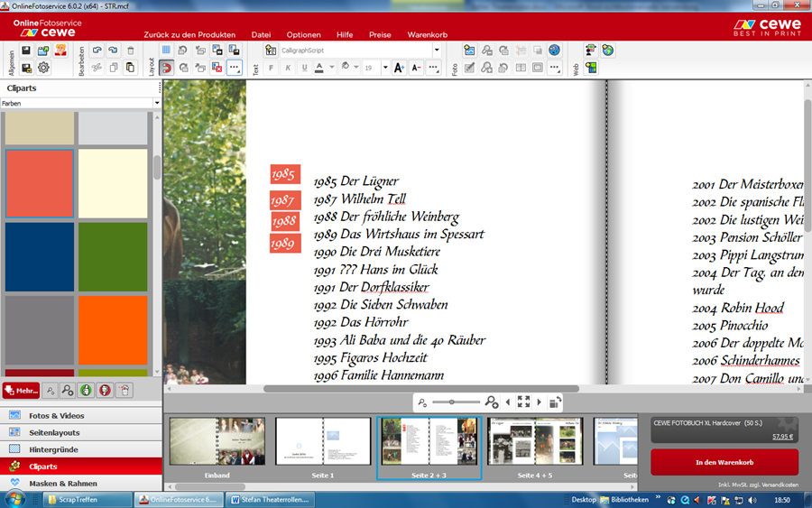Click the undo arrow icon
The image size is (812, 508).
pos(97,51)
